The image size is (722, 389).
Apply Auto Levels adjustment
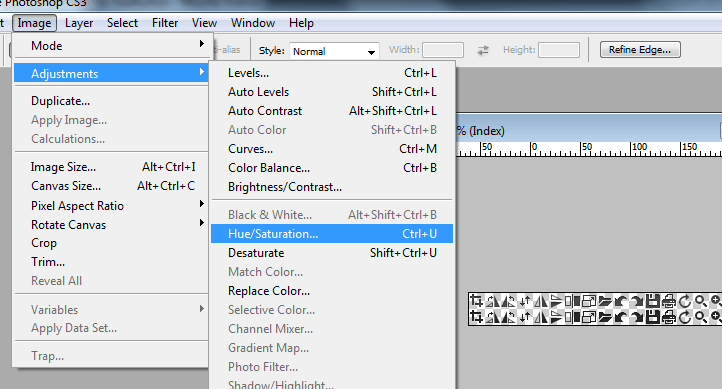(x=332, y=92)
